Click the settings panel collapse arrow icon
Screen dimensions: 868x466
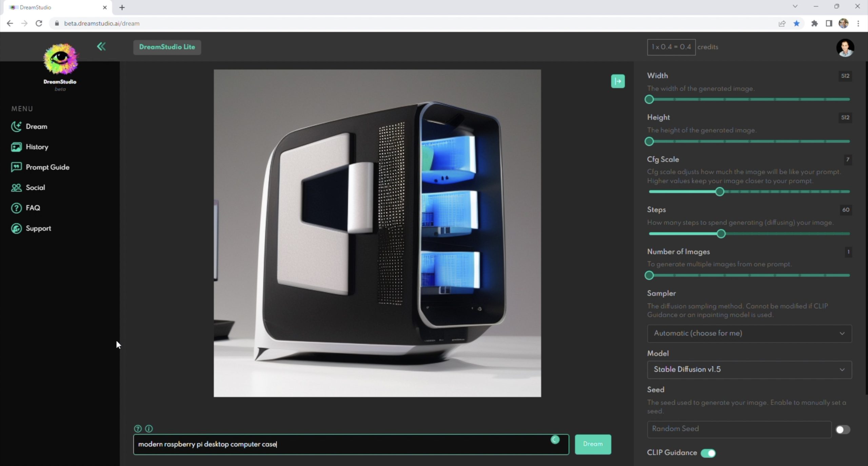(x=617, y=81)
